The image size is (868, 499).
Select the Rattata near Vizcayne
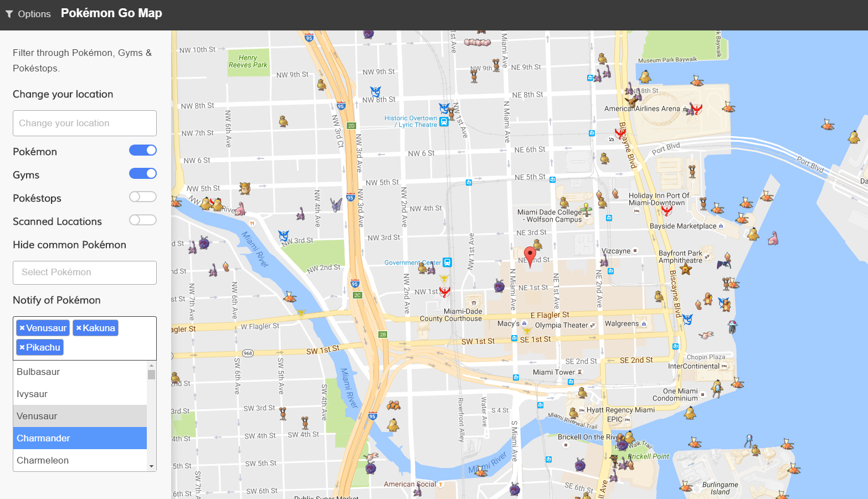tap(603, 263)
